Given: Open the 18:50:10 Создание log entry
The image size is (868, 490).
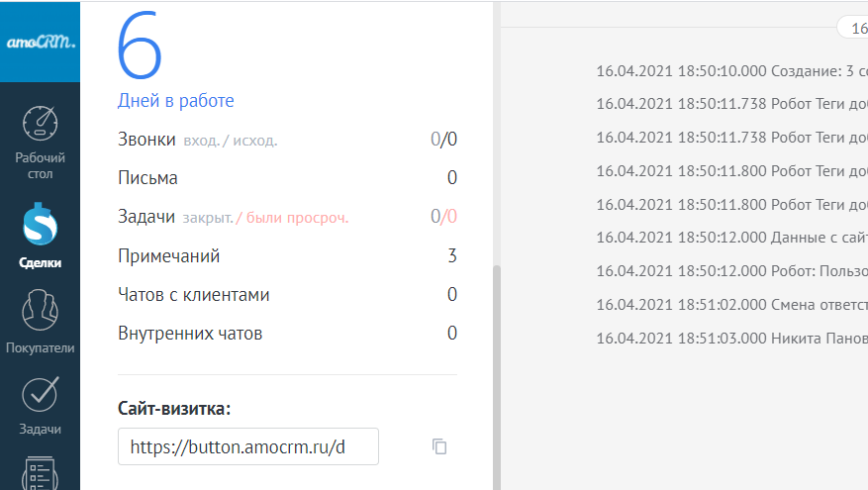Looking at the screenshot, I should coord(731,71).
